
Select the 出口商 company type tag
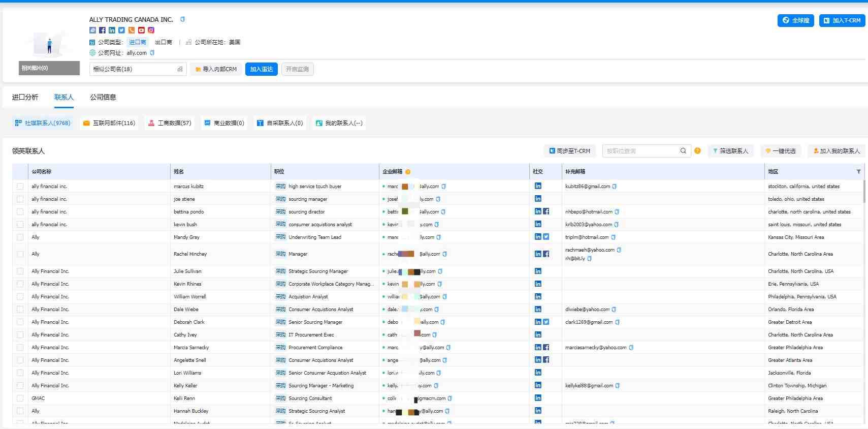164,42
